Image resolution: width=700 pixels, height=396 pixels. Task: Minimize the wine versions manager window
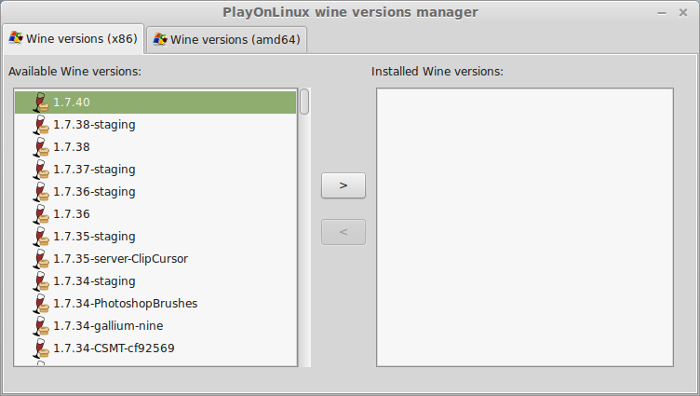point(662,13)
